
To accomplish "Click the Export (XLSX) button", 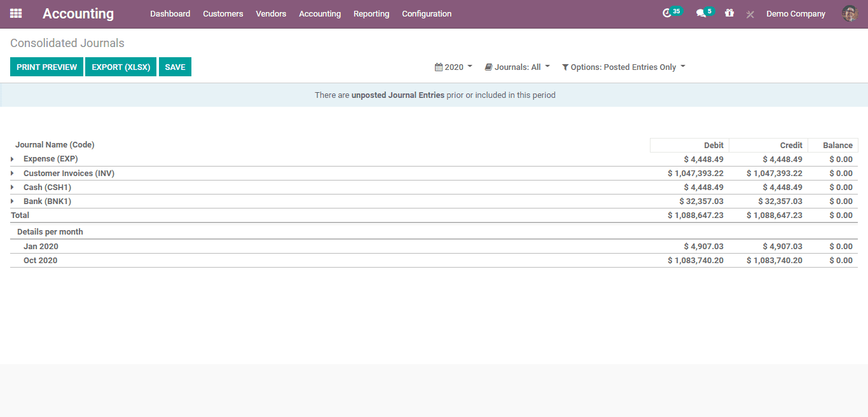I will (x=121, y=67).
